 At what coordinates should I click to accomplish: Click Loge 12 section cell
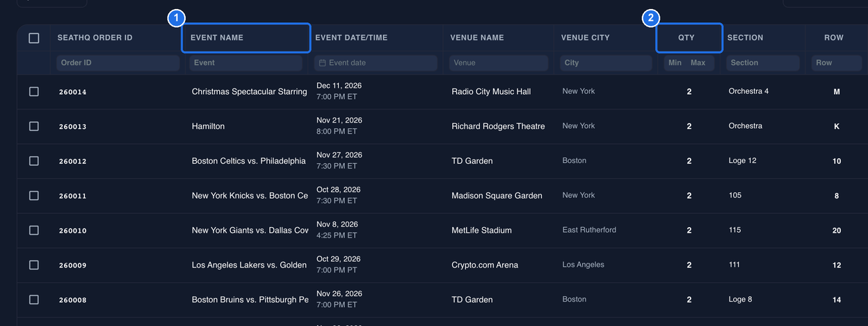coord(742,161)
